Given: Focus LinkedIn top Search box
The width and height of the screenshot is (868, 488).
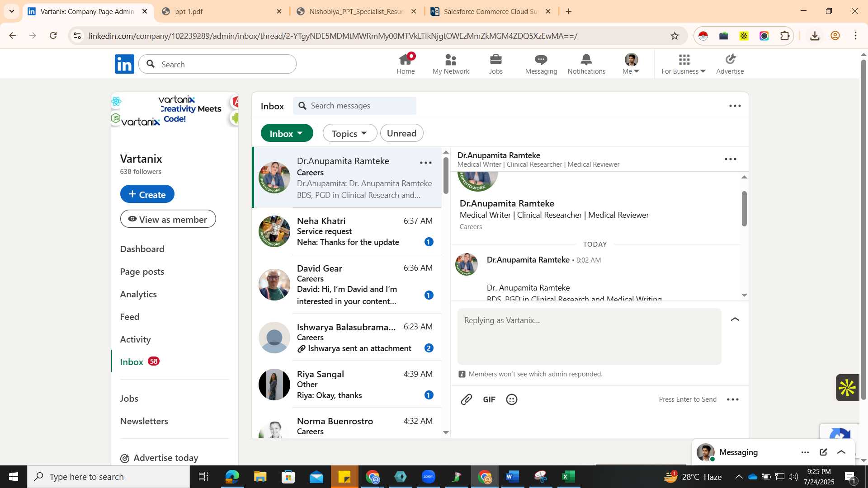Looking at the screenshot, I should click(217, 64).
